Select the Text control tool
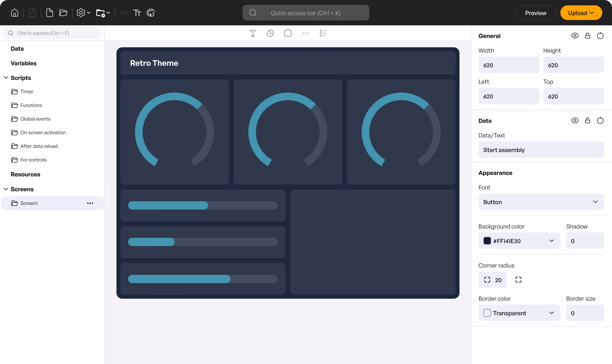Screen dimensions: 612x364 tap(253, 33)
